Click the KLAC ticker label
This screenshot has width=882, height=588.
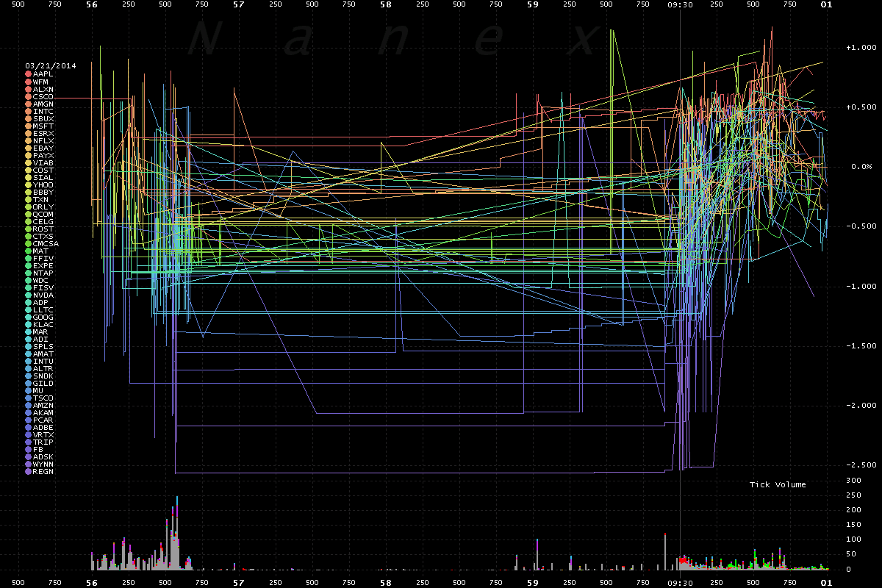click(43, 324)
